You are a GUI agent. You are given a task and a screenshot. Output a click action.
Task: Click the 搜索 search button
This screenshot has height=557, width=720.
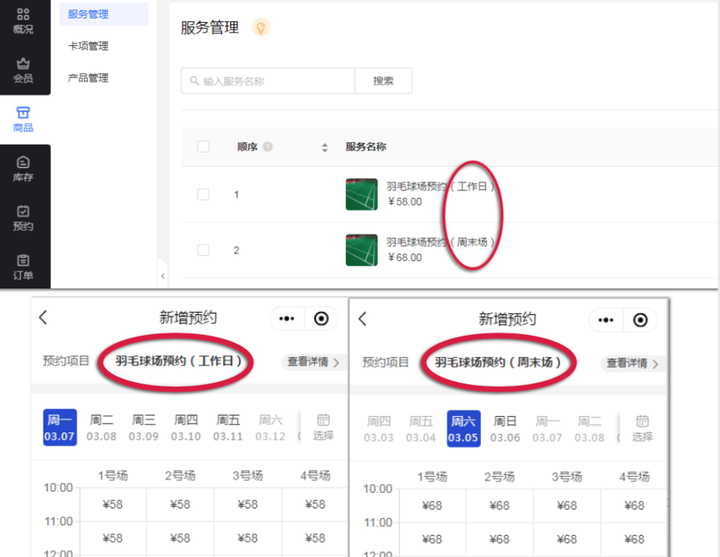tap(383, 81)
